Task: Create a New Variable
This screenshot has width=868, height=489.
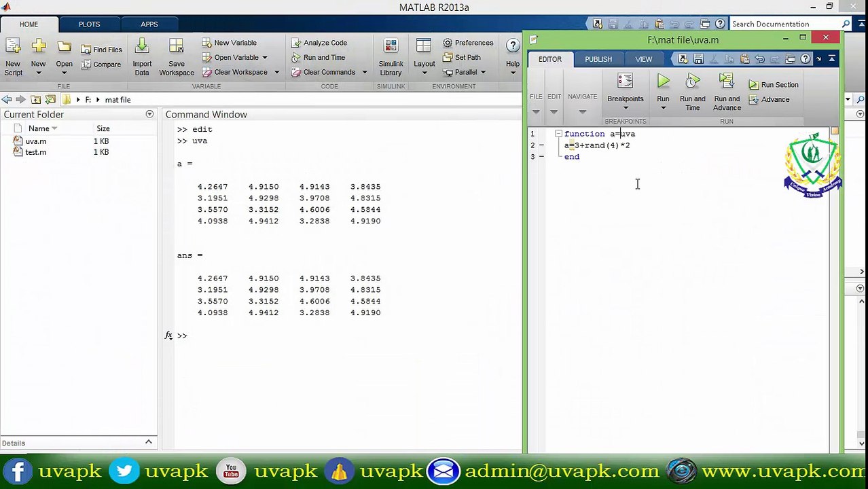Action: coord(229,43)
